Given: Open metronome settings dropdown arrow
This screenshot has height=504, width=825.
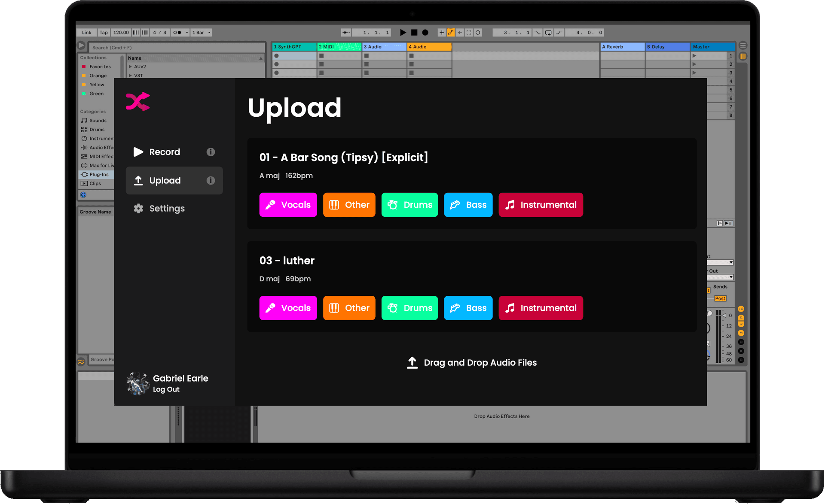Looking at the screenshot, I should [x=187, y=33].
